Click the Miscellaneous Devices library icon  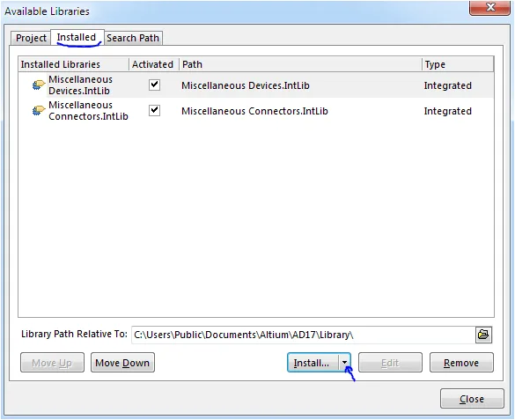[39, 85]
